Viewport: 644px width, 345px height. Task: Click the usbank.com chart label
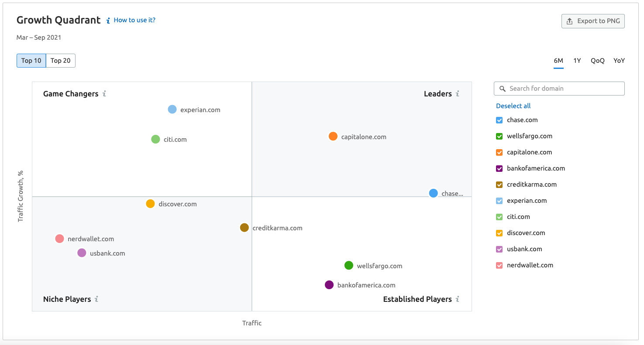click(107, 253)
